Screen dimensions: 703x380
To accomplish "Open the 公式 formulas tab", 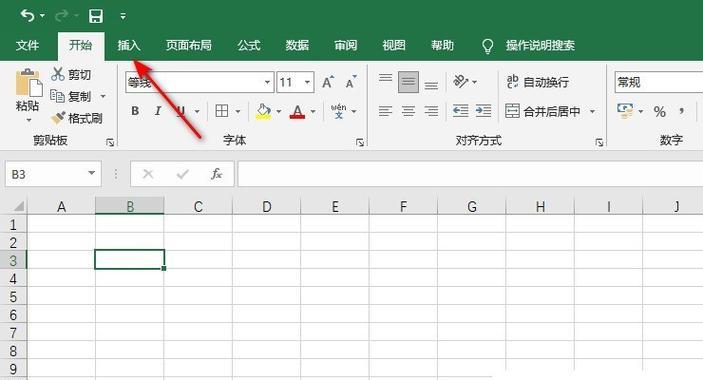I will [x=249, y=45].
